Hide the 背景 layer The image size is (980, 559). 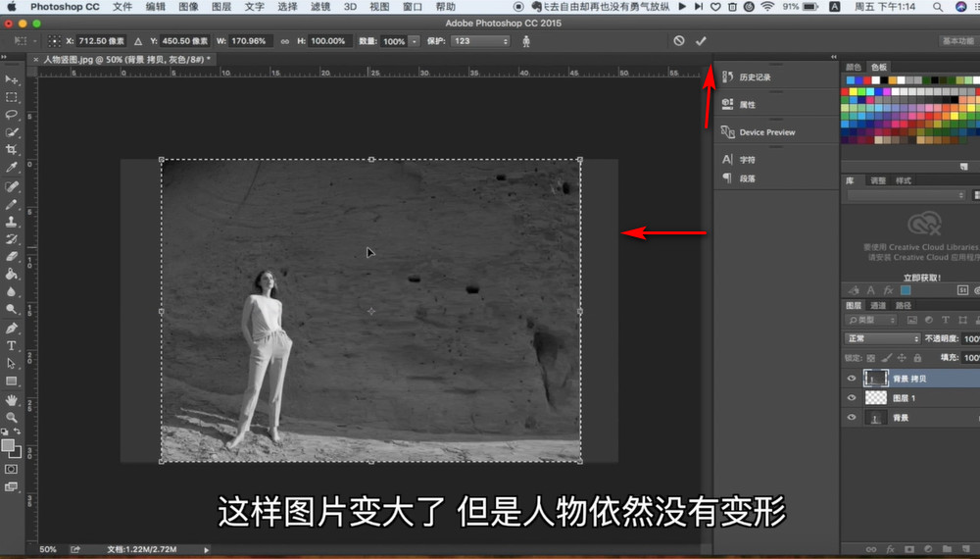(x=852, y=417)
